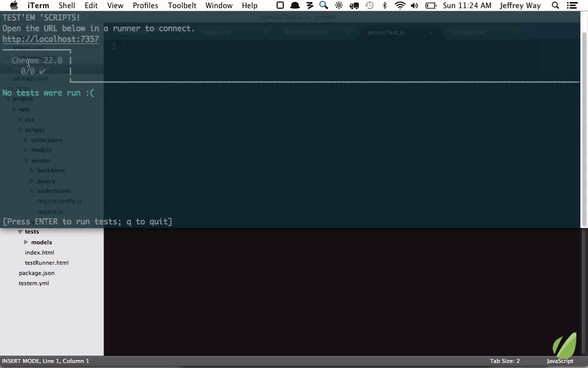Open the Tab Size: 2 selector
588x368 pixels.
(x=505, y=361)
